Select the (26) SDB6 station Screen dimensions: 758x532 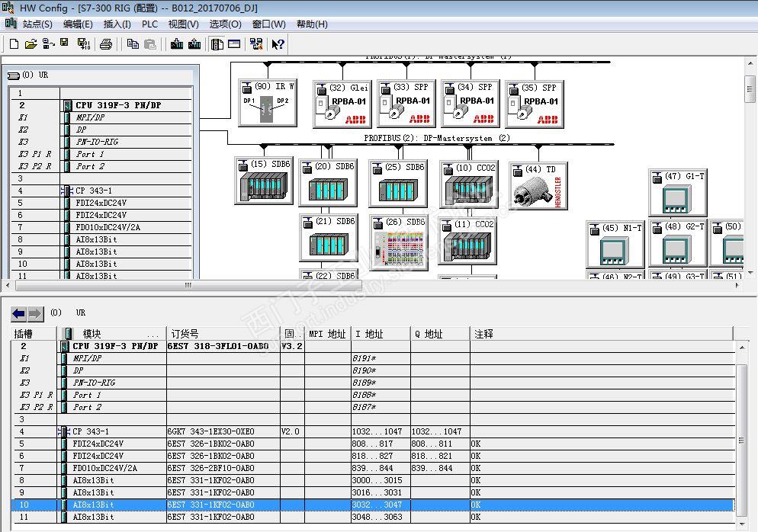pyautogui.click(x=399, y=242)
